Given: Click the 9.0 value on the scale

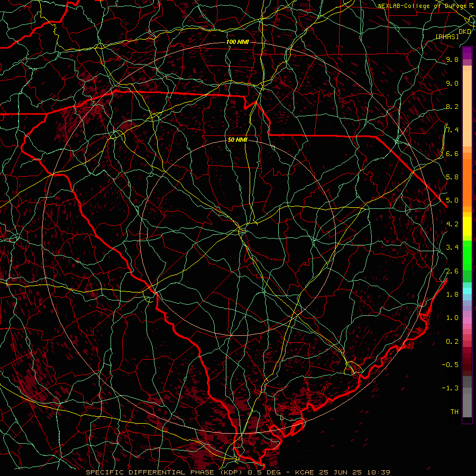Looking at the screenshot, I should pos(452,83).
